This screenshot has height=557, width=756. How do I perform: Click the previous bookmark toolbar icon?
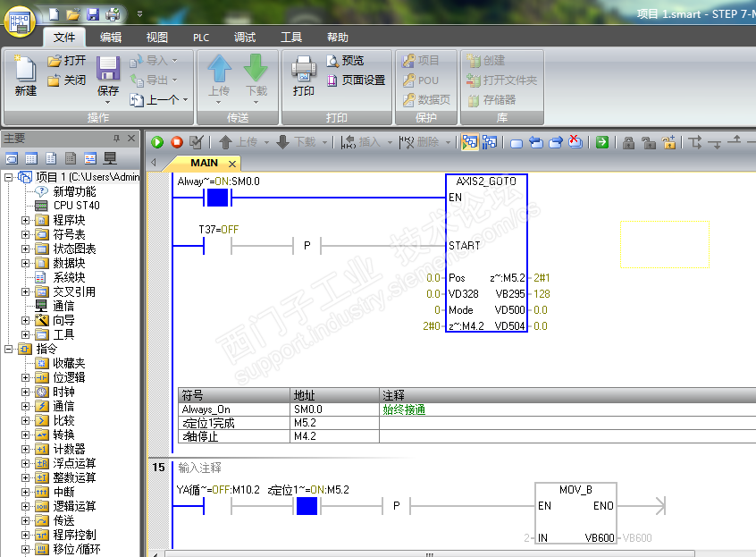click(x=535, y=142)
